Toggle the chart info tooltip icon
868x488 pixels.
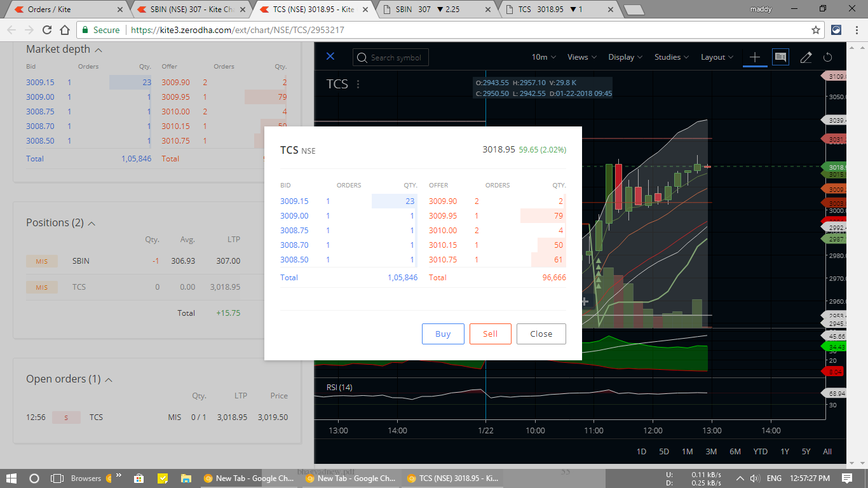point(780,57)
